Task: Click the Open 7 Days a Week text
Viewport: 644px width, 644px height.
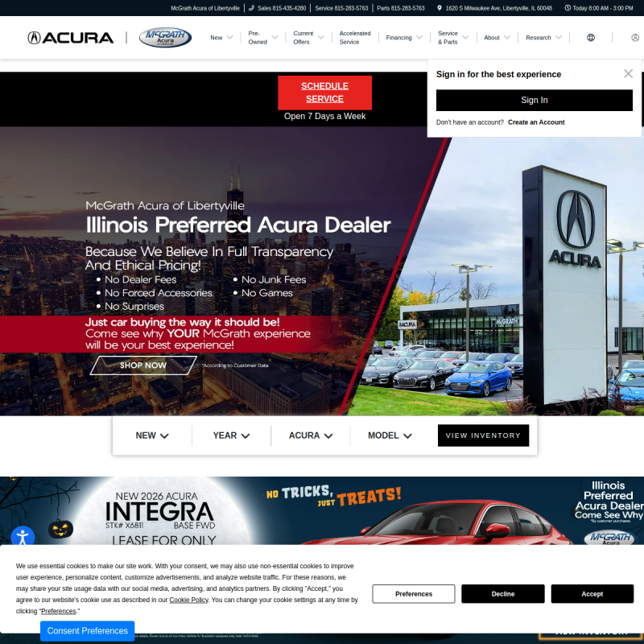Action: coord(324,116)
